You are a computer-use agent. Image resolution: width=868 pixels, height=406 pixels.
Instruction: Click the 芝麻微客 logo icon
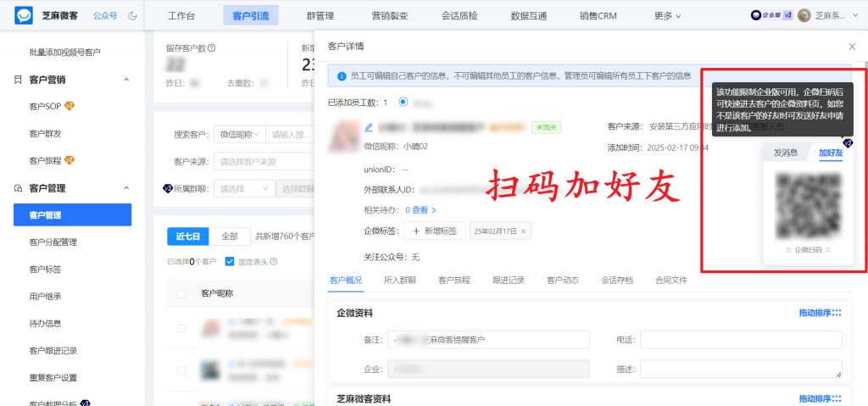click(x=23, y=15)
